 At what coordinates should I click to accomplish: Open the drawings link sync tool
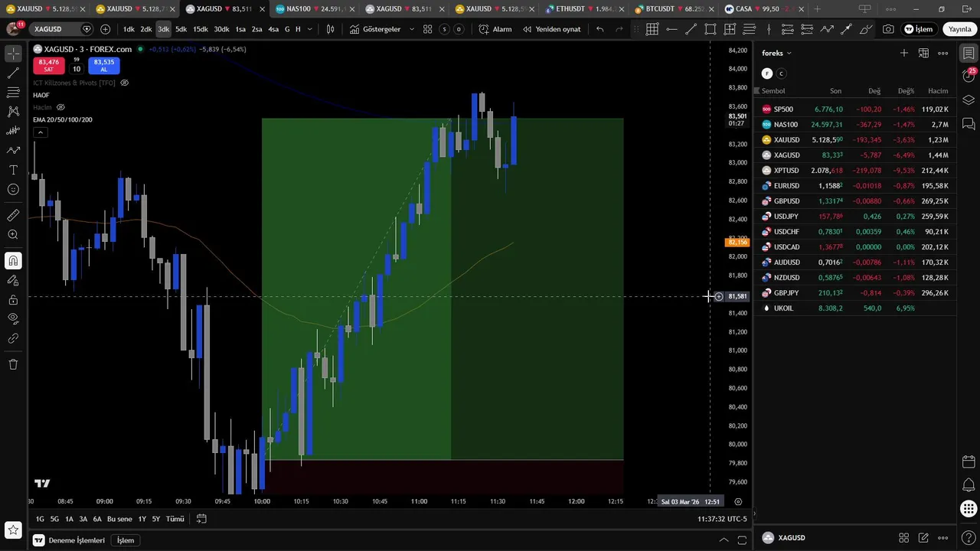13,337
